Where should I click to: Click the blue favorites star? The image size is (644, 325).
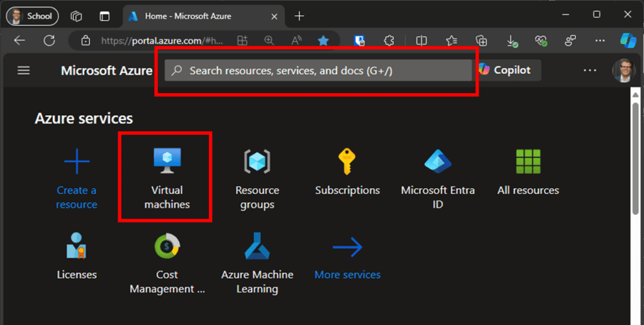[x=323, y=40]
